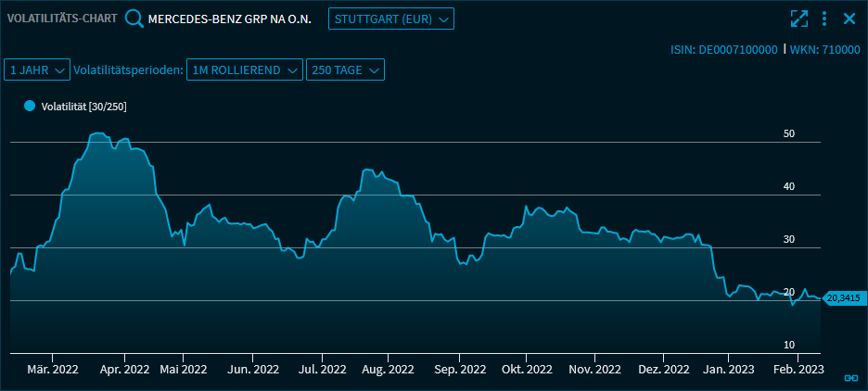This screenshot has width=868, height=391.
Task: Click the ISIN DE0007100000 text
Action: point(723,49)
